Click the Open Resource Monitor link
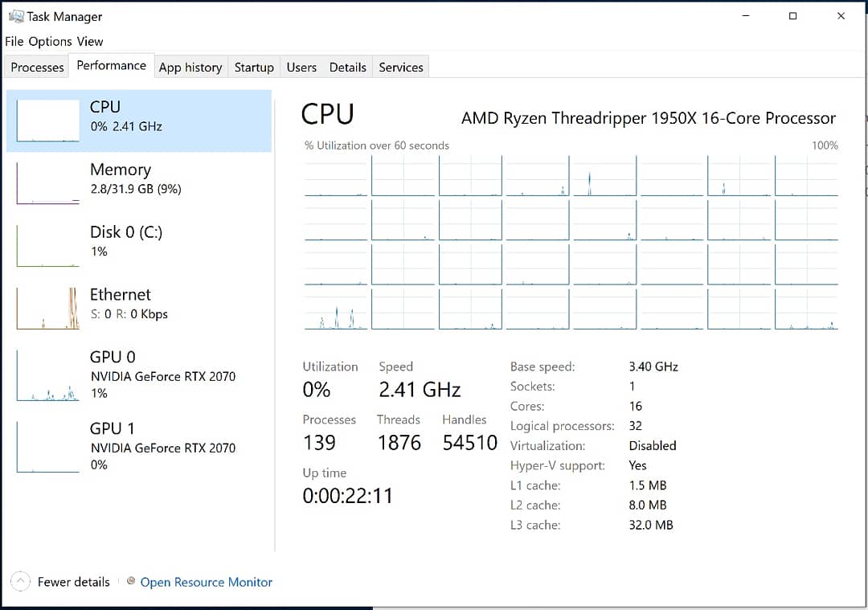The height and width of the screenshot is (610, 868). click(x=206, y=582)
